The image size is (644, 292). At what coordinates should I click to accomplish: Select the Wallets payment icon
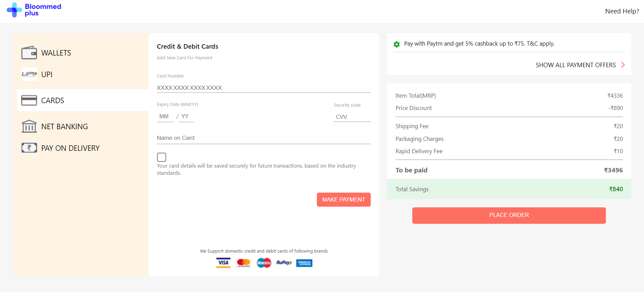[x=29, y=52]
